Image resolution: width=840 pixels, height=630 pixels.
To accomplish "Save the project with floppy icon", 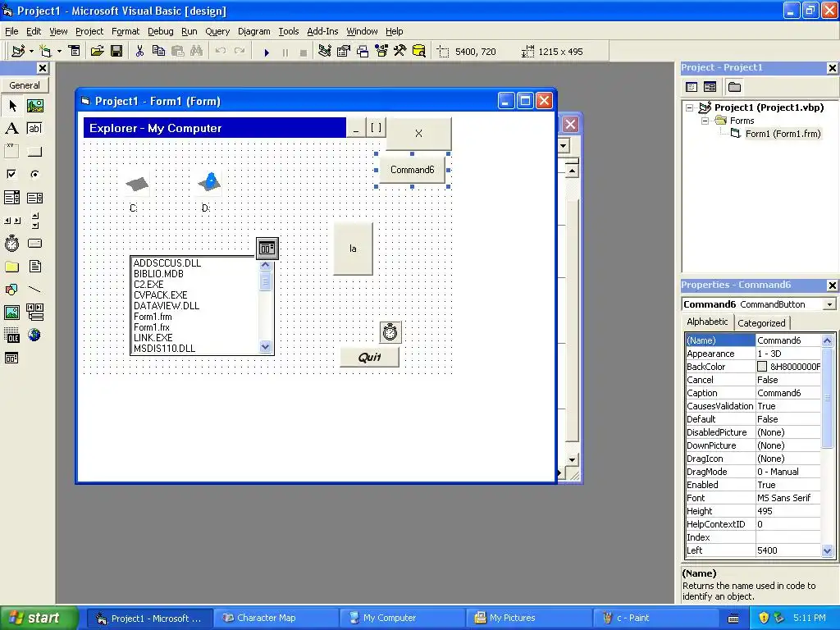I will (x=116, y=52).
